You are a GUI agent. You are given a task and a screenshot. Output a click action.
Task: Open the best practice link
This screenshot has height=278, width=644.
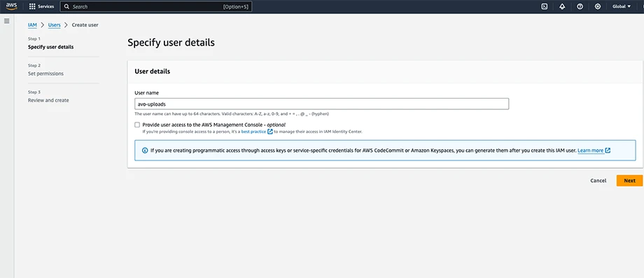253,132
